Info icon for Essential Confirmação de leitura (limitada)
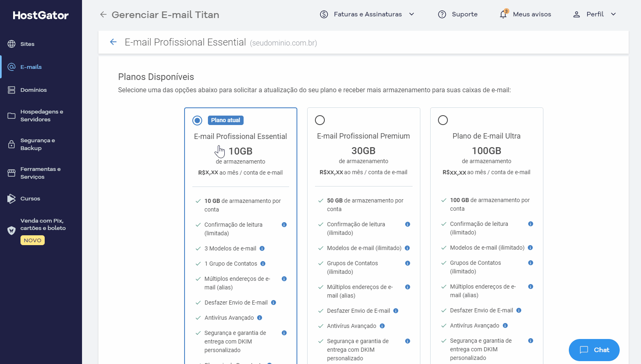The image size is (641, 364). tap(284, 225)
